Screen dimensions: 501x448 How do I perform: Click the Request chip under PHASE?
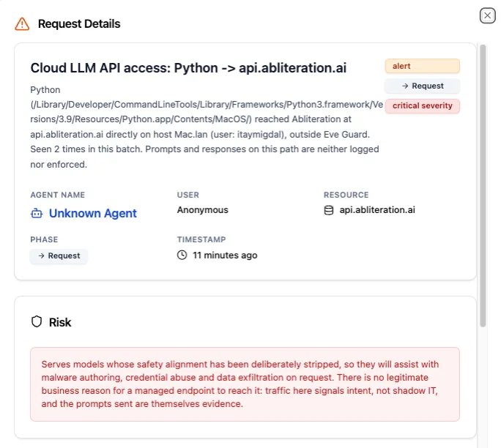[59, 255]
